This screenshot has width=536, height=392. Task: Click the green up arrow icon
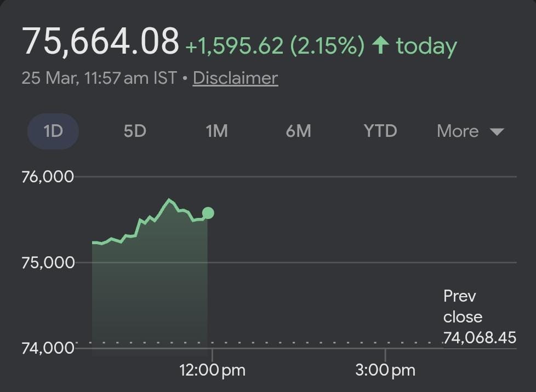point(380,46)
